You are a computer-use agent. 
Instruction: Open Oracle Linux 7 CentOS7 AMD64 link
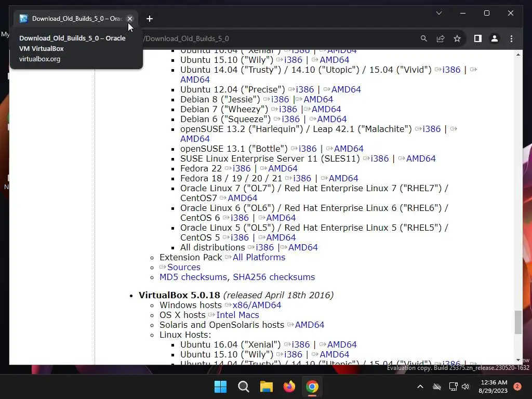click(242, 198)
